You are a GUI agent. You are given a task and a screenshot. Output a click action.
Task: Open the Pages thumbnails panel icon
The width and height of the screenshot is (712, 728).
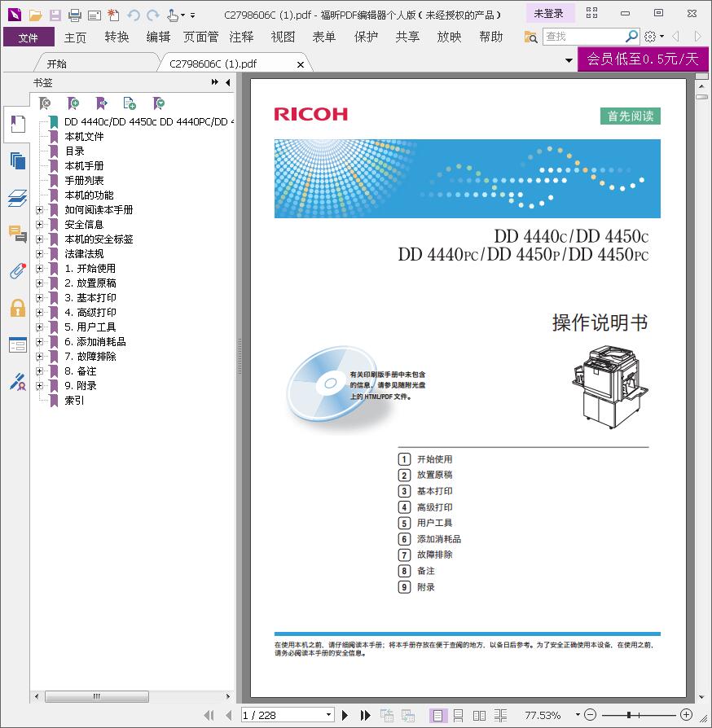click(18, 161)
